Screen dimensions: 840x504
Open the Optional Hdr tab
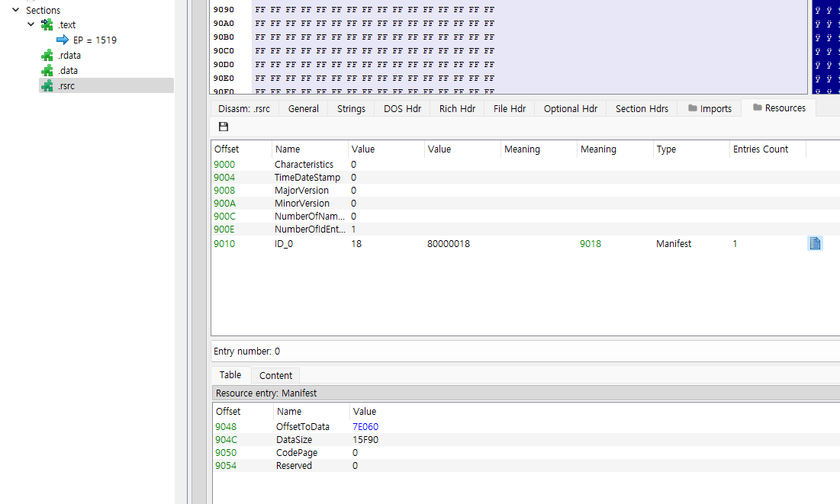tap(571, 109)
